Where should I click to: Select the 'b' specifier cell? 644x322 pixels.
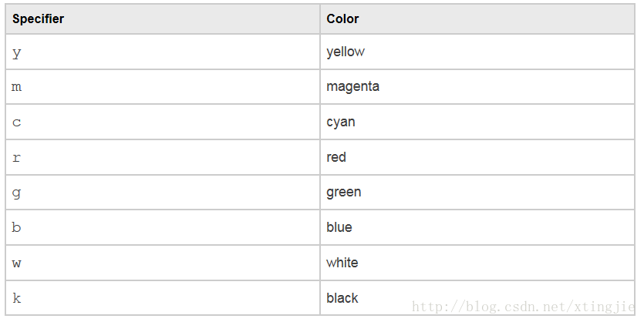point(163,228)
